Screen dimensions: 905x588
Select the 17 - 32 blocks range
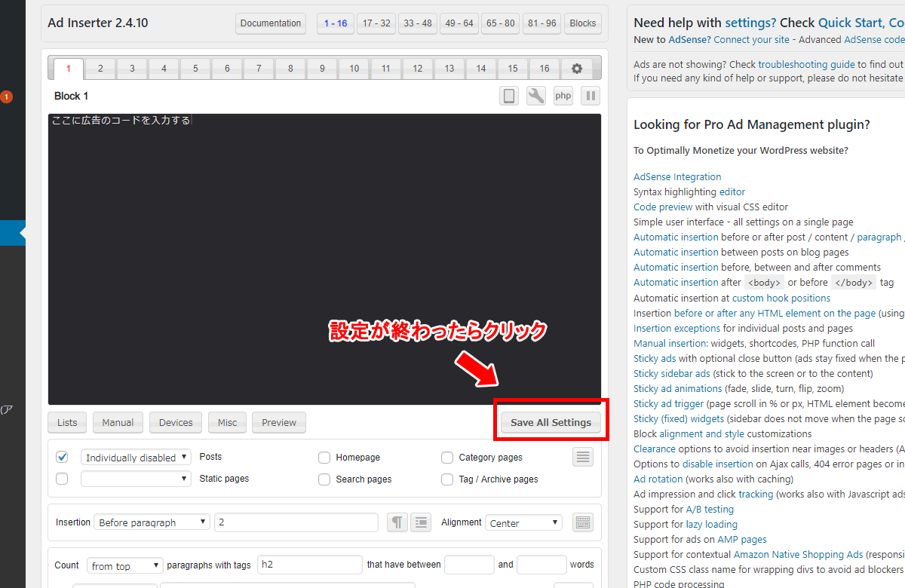[376, 23]
